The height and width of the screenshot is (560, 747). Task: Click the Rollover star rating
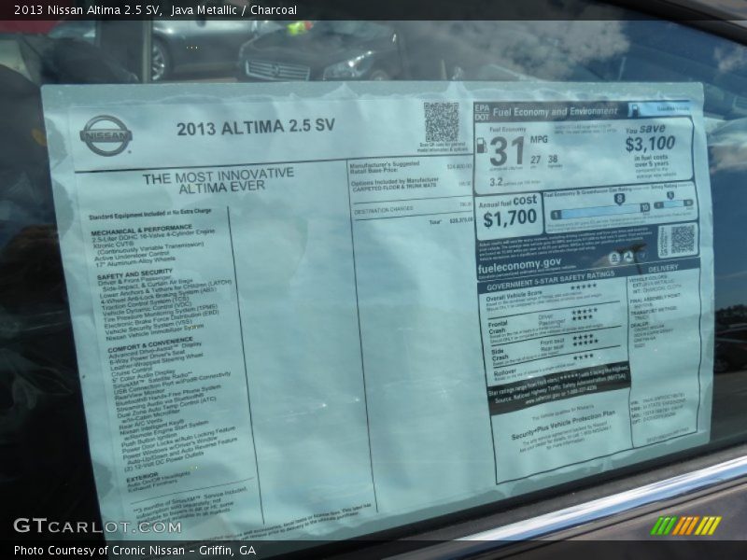pyautogui.click(x=583, y=357)
